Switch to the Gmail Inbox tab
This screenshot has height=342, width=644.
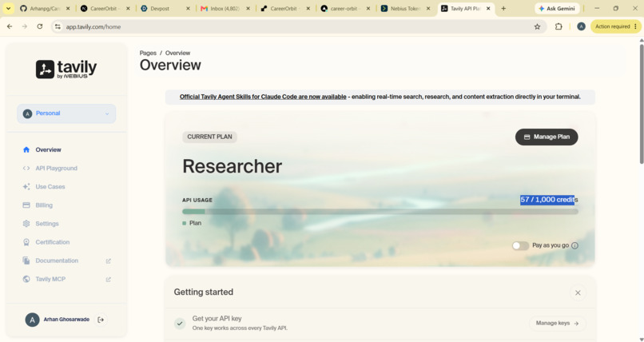point(225,9)
